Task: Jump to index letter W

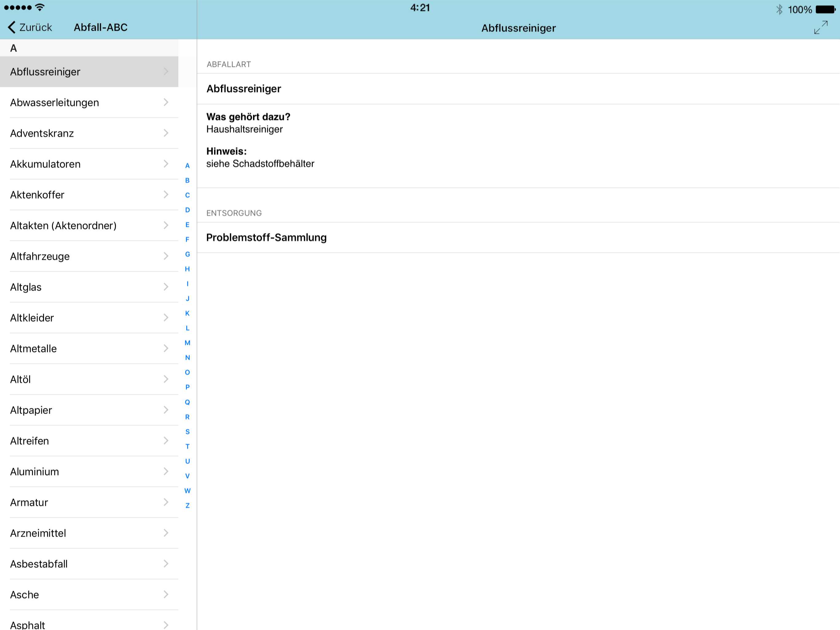Action: [187, 491]
